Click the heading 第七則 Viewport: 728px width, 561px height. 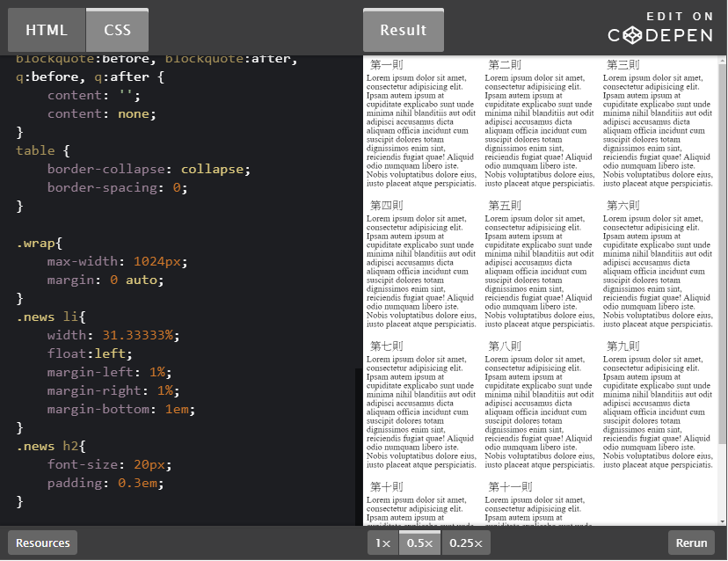[x=387, y=346]
